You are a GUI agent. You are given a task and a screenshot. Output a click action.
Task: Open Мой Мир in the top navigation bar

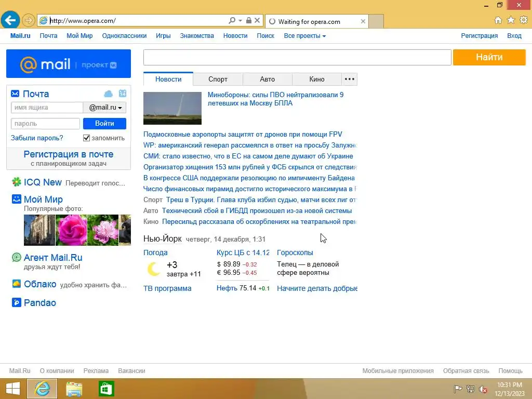click(x=79, y=36)
